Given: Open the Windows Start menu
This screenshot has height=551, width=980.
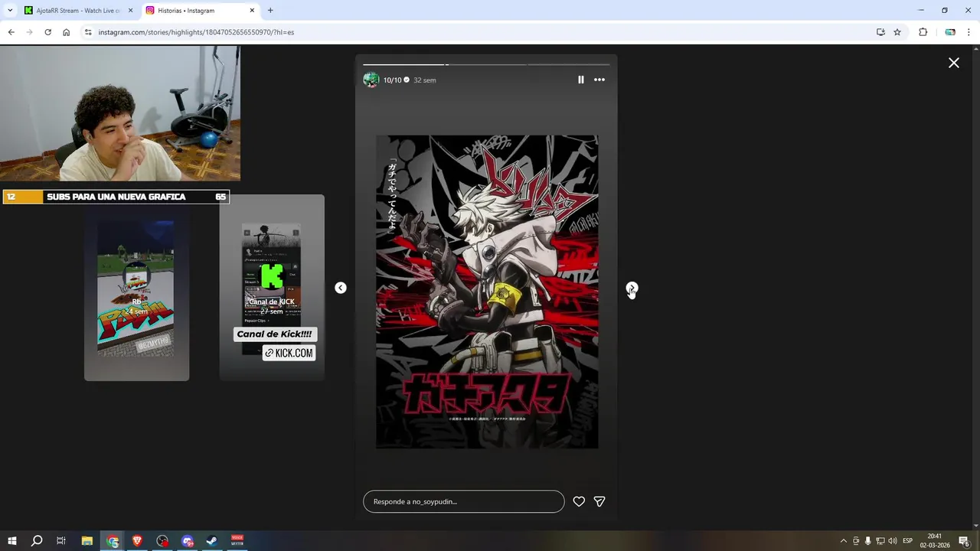Looking at the screenshot, I should pyautogui.click(x=12, y=541).
